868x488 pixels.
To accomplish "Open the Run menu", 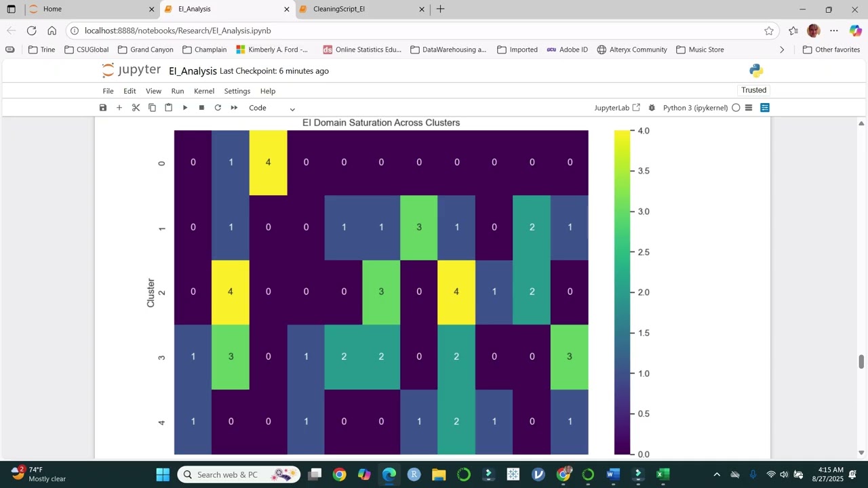I will [178, 91].
